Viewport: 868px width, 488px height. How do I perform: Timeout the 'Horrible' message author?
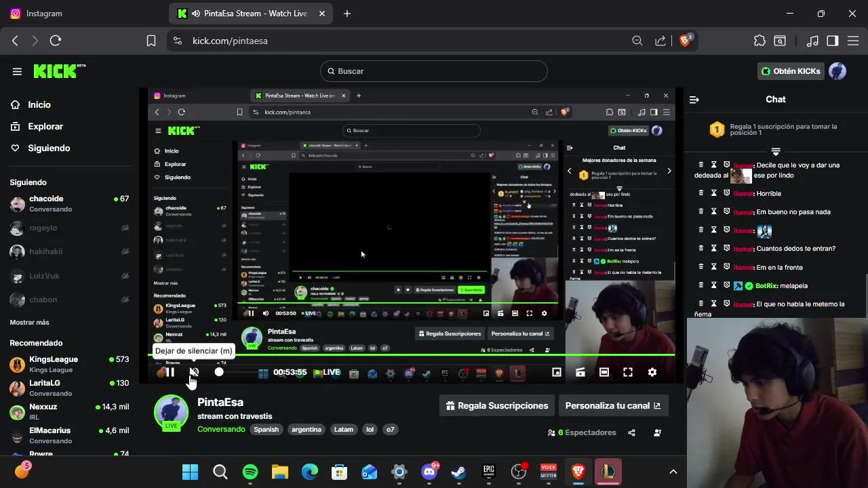click(714, 193)
